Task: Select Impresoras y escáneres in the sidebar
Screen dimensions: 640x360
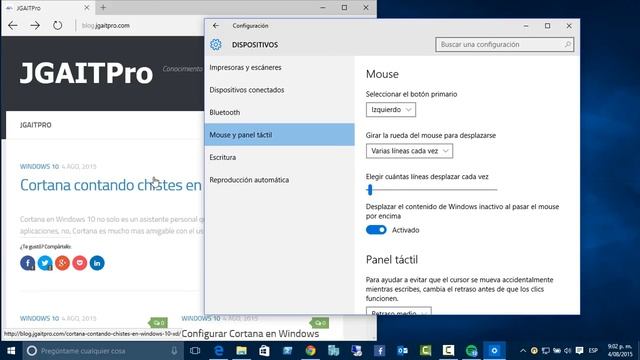Action: tap(280, 67)
